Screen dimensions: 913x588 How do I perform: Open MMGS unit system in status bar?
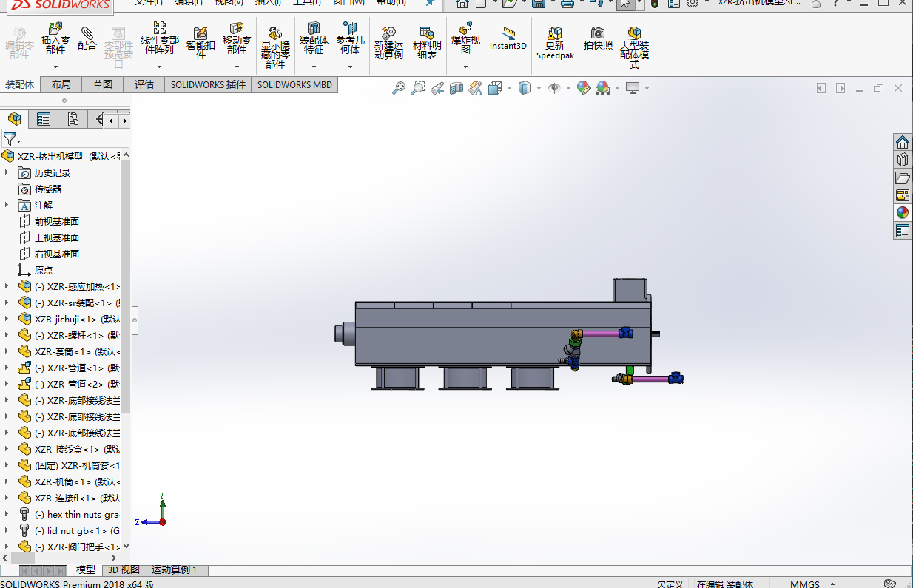point(805,584)
